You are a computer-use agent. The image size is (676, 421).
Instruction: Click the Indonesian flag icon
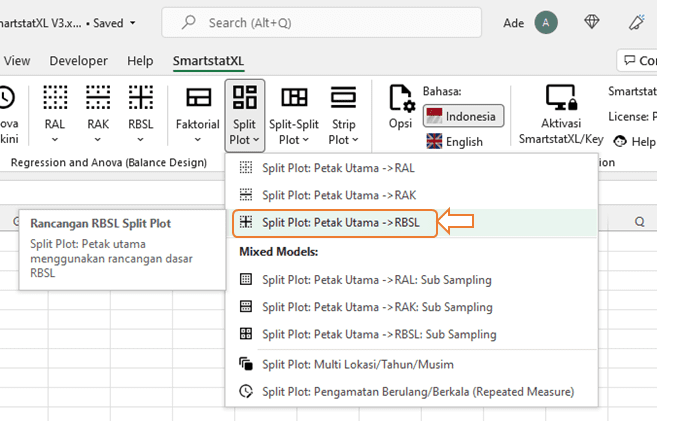pos(434,116)
